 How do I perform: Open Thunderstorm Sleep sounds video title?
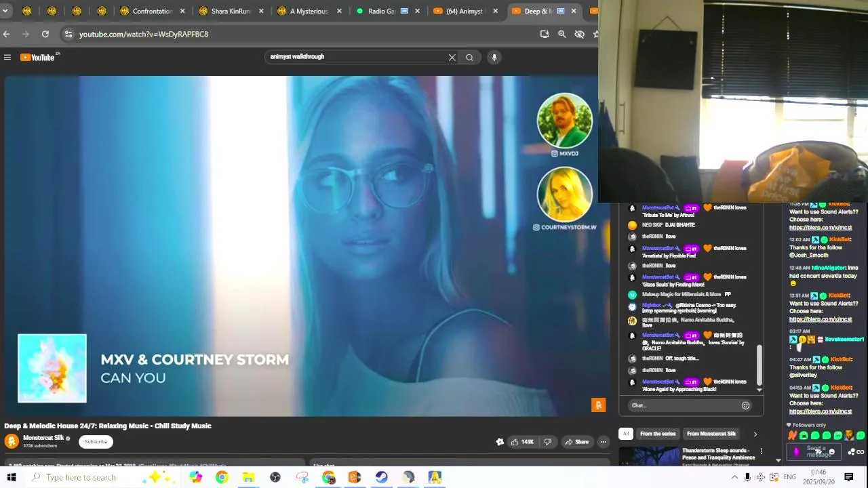718,454
